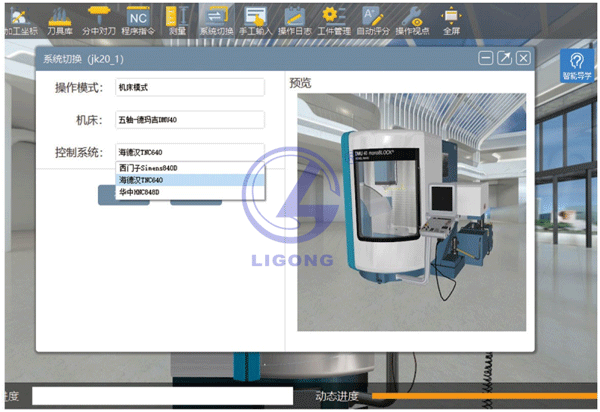
Task: Open the 智能导学 help guide icon
Action: click(576, 64)
